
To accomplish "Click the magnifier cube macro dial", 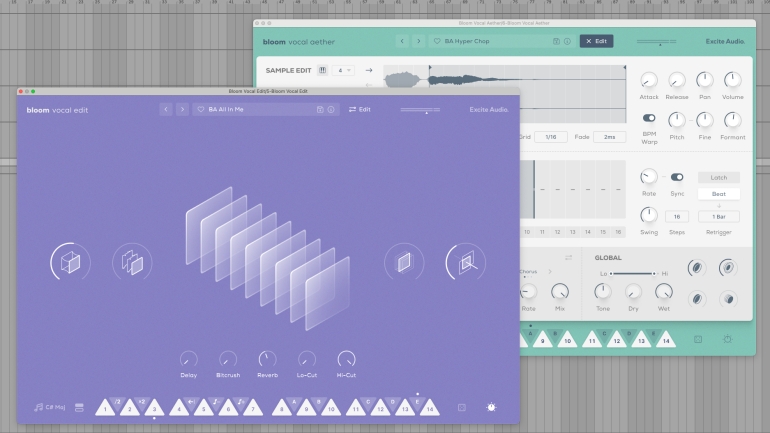I will tap(466, 262).
